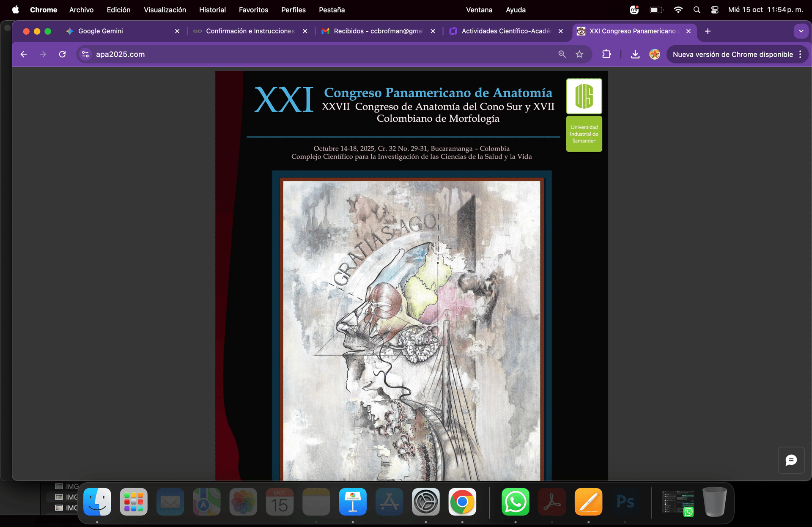Click Nueva versión de Chrome disponible button

pyautogui.click(x=732, y=54)
